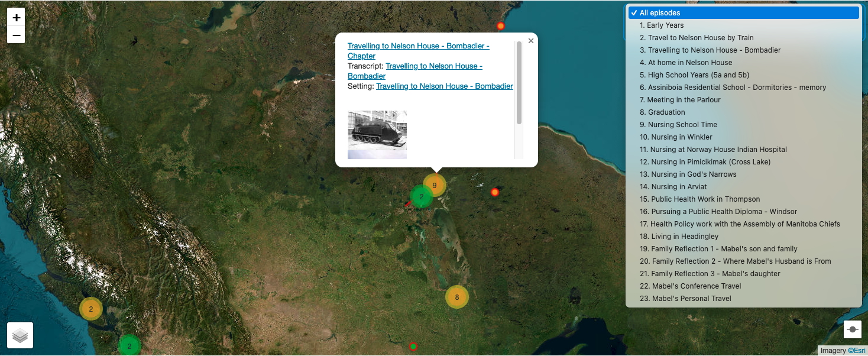868x356 pixels.
Task: Click the red marker on the coastline
Action: coord(500,26)
